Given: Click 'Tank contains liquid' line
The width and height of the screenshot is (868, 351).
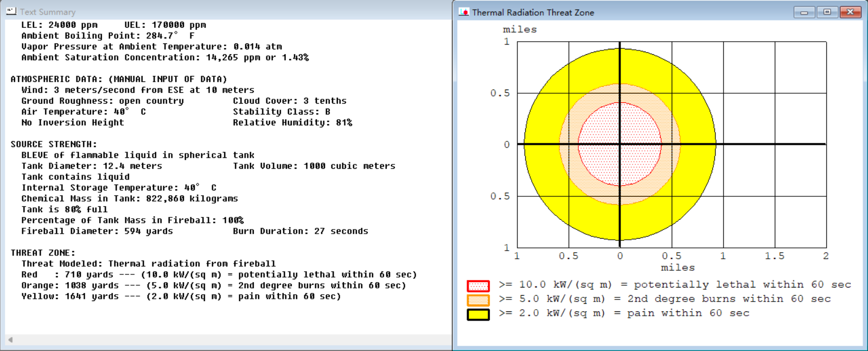Looking at the screenshot, I should point(75,177).
